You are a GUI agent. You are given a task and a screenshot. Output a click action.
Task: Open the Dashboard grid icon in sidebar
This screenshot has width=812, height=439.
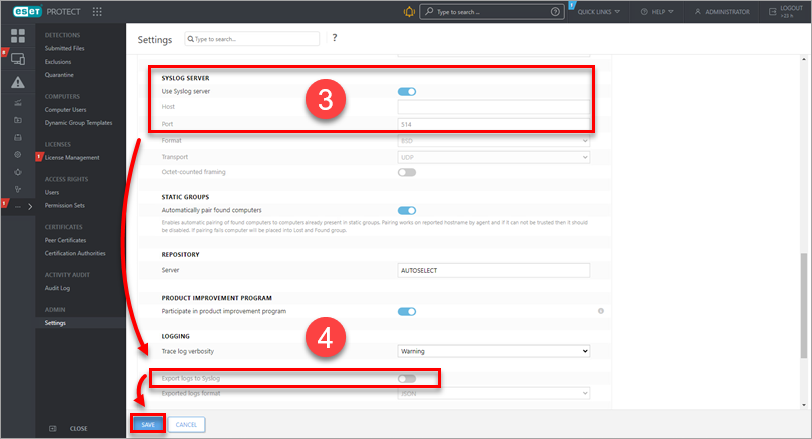click(x=18, y=36)
